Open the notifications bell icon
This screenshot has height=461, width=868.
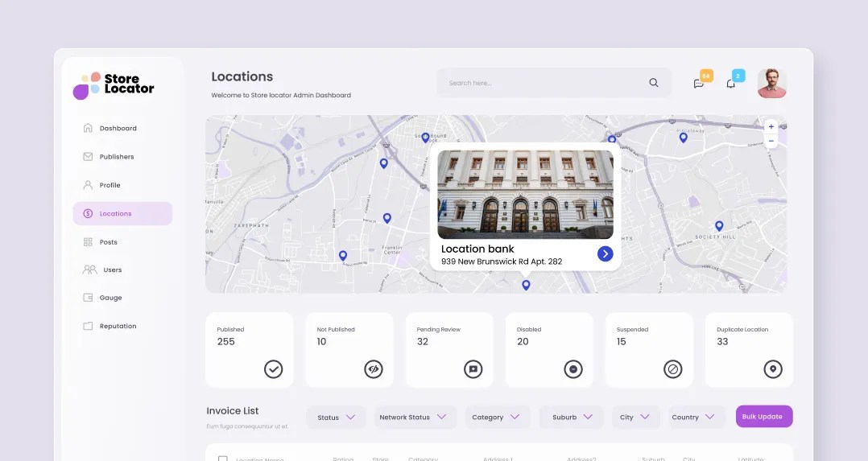pyautogui.click(x=731, y=84)
